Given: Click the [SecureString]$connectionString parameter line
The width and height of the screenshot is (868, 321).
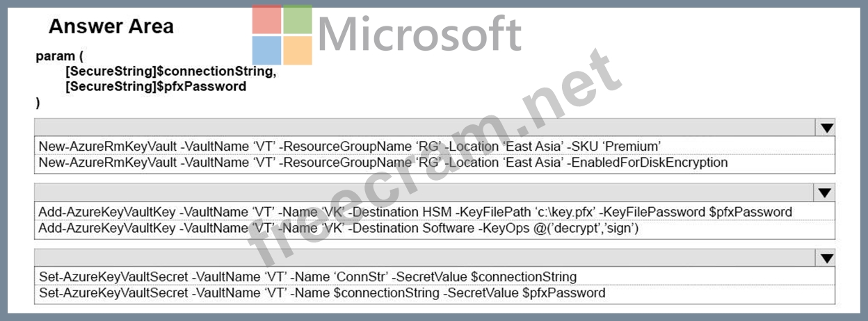Looking at the screenshot, I should tap(170, 72).
